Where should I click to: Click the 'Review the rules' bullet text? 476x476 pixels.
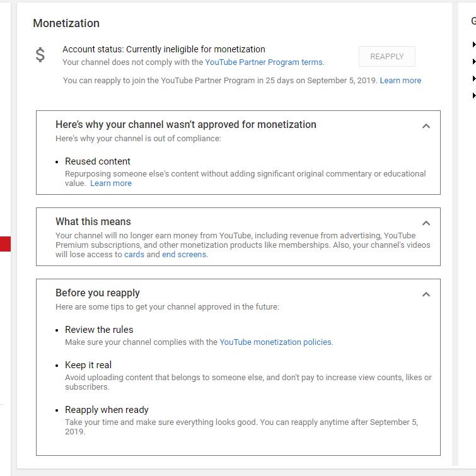point(99,330)
